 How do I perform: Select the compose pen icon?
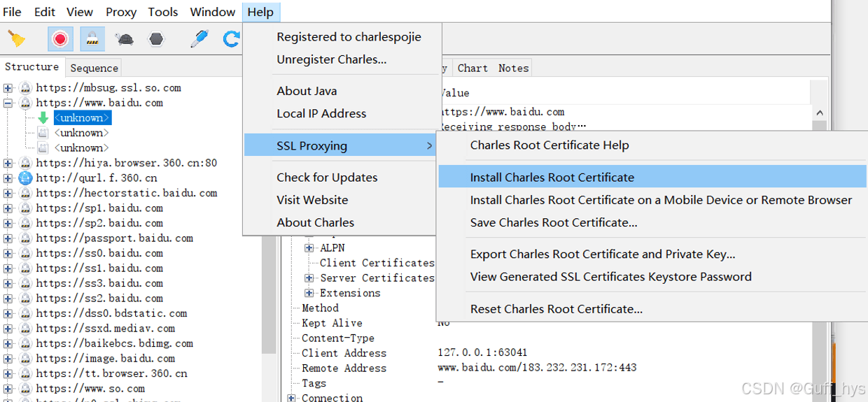[199, 38]
